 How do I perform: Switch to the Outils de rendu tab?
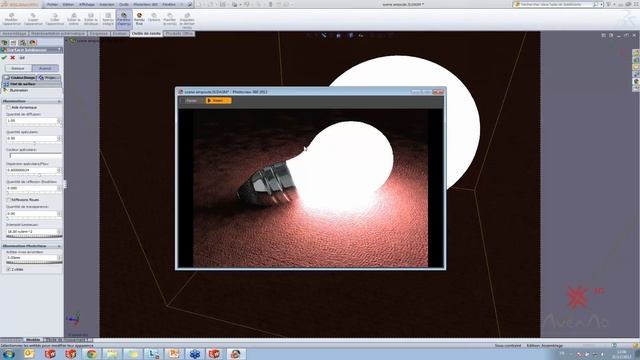(x=146, y=33)
